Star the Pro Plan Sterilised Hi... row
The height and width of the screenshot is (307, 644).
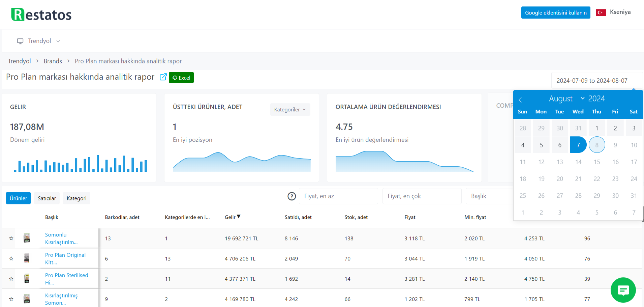click(x=11, y=279)
